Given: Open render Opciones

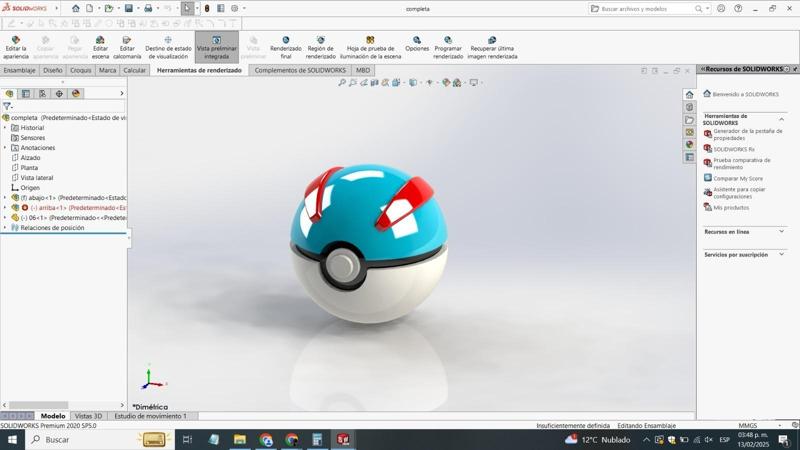Looking at the screenshot, I should coord(417,47).
